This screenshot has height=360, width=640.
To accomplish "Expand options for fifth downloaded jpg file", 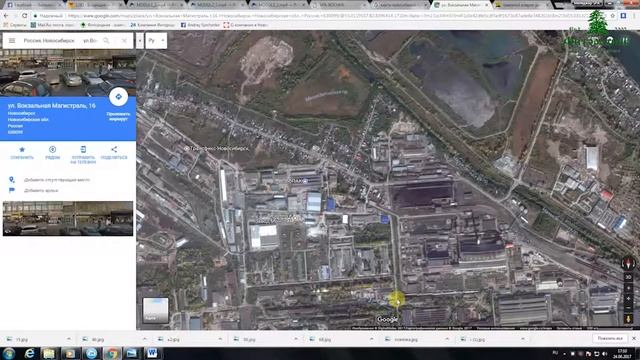I will click(x=371, y=339).
